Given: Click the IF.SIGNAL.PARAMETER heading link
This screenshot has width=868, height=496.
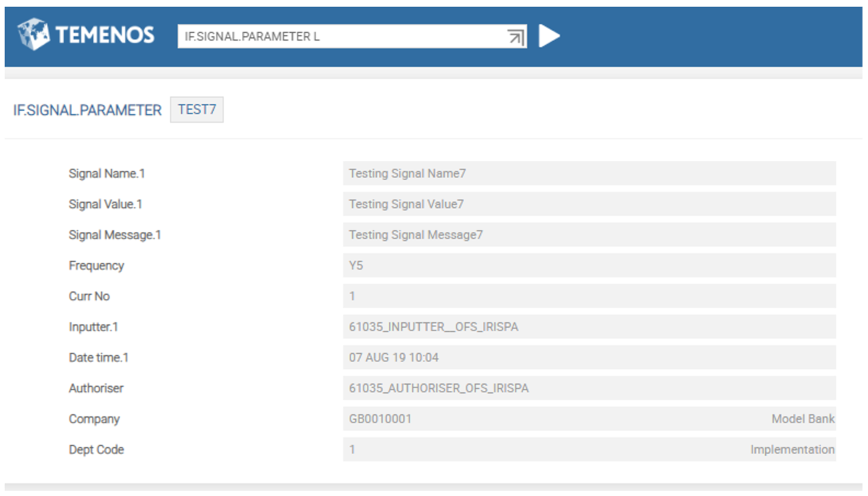Looking at the screenshot, I should [87, 110].
